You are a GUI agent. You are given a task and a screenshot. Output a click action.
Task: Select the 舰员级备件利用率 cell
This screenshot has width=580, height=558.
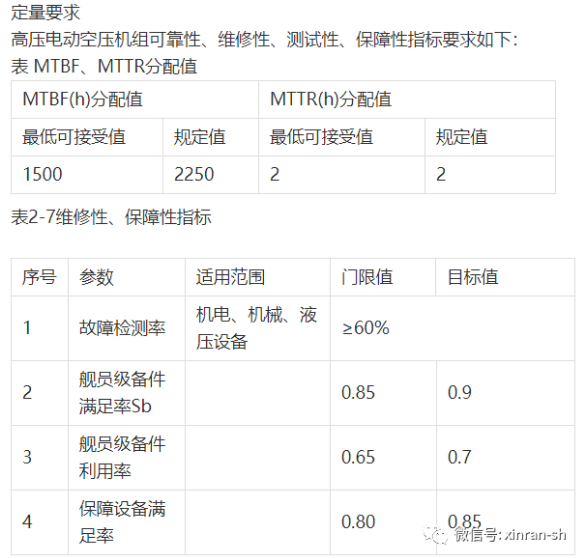tap(127, 458)
